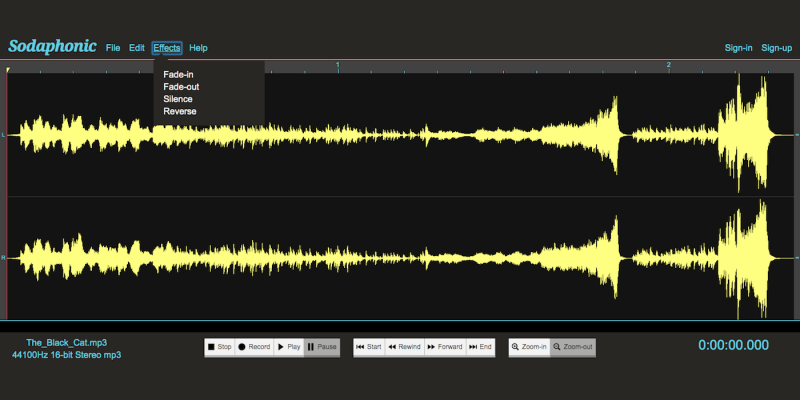This screenshot has height=400, width=800.
Task: Collapse the open Effects menu
Action: point(167,48)
